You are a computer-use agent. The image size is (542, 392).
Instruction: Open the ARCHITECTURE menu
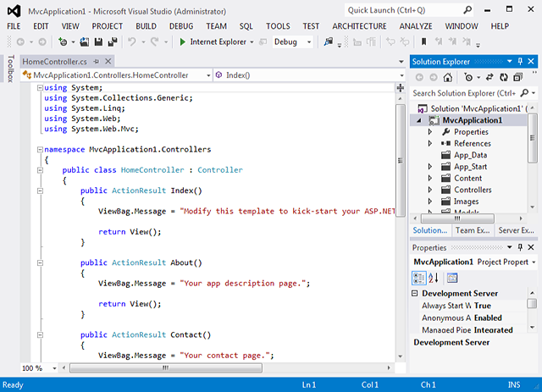(359, 26)
